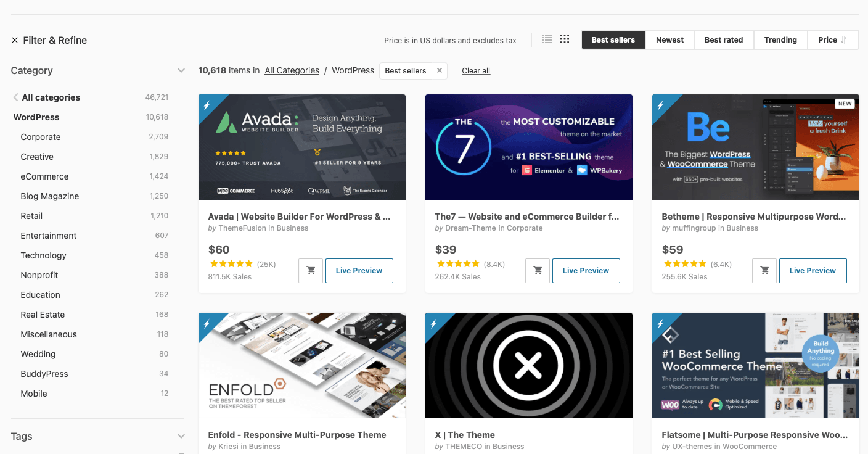Screen dimensions: 868x454
Task: Add Betheme to cart
Action: [x=764, y=271]
